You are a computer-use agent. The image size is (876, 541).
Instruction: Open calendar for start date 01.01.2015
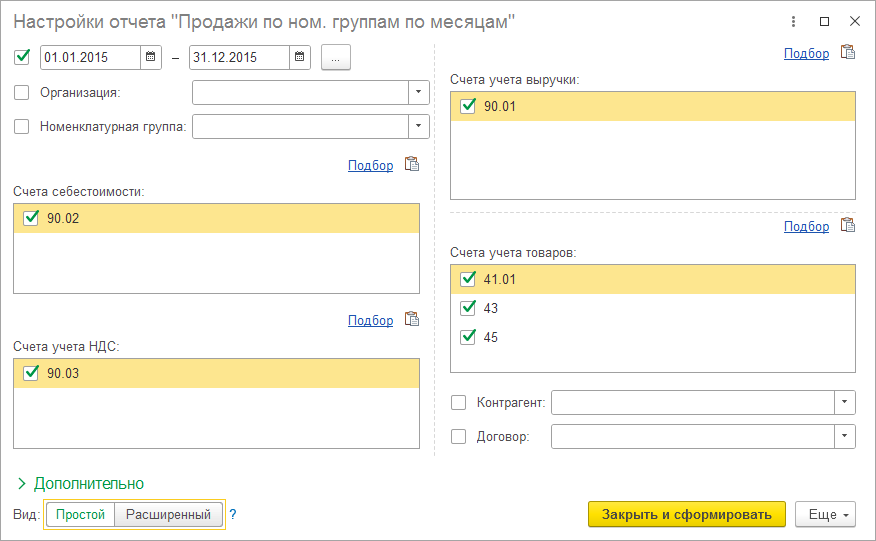tap(150, 58)
